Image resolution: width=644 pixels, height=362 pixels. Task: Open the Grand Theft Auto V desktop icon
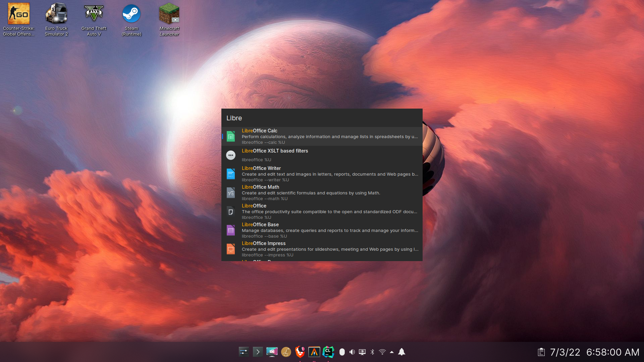94,19
